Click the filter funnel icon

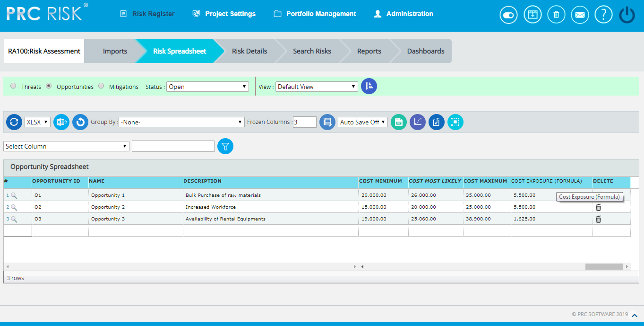click(225, 146)
